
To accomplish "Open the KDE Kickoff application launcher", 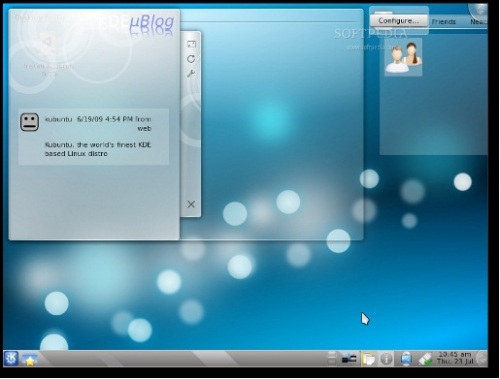I will pyautogui.click(x=11, y=359).
